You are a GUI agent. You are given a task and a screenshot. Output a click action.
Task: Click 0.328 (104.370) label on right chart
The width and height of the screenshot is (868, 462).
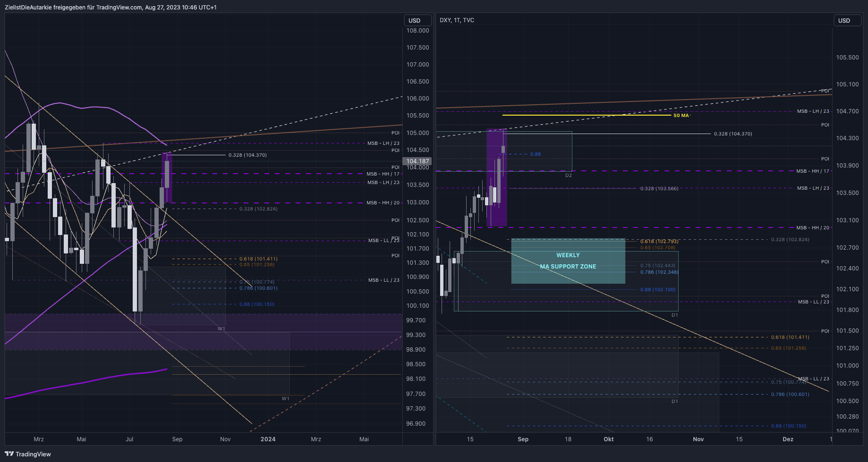733,134
